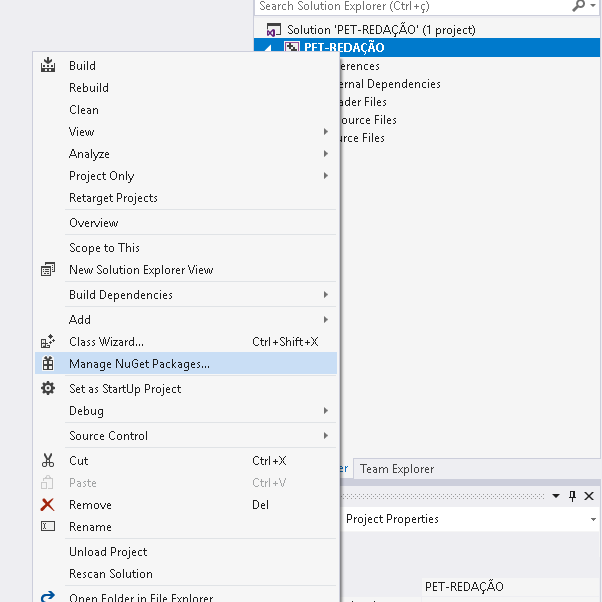Expand the Analyze submenu

click(x=325, y=154)
